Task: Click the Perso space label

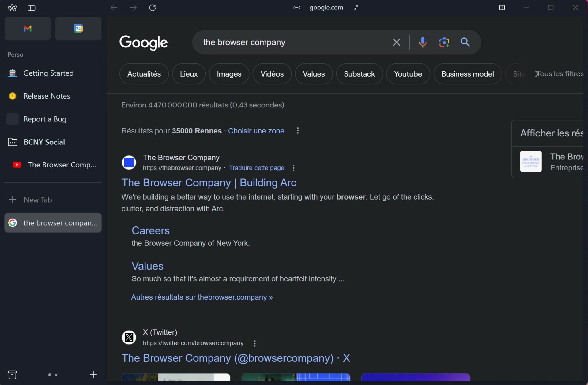Action: [x=15, y=54]
